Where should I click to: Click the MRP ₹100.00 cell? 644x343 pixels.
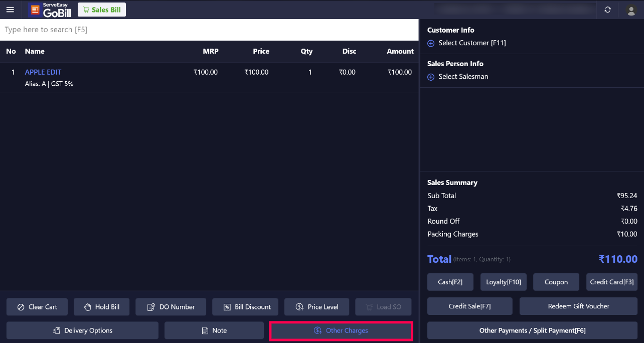point(206,72)
